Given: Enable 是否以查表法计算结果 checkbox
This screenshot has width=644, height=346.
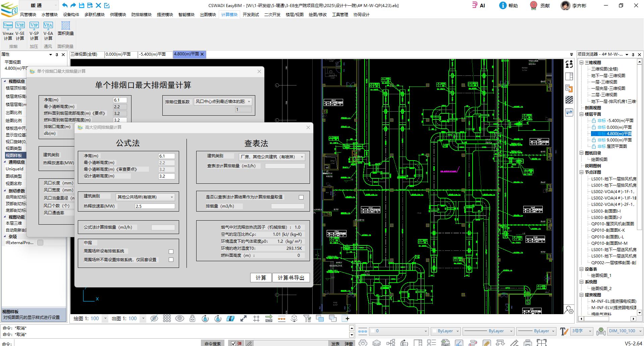Looking at the screenshot, I should [301, 197].
